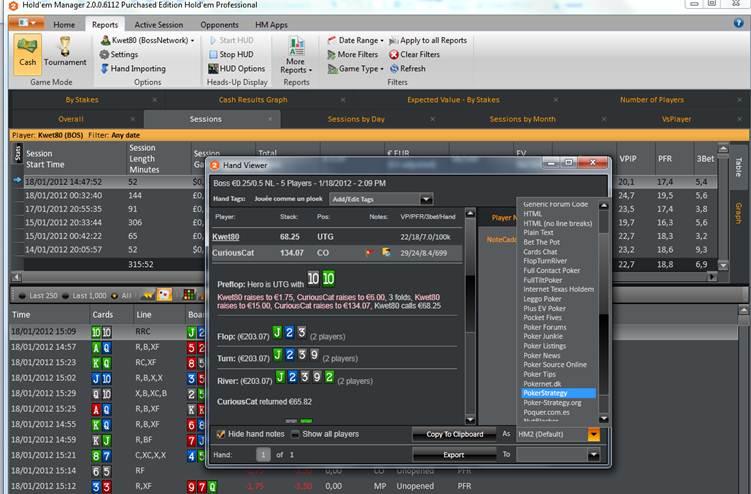Click the Copy To Clipboard button
Screen dimensions: 751x494
[455, 434]
